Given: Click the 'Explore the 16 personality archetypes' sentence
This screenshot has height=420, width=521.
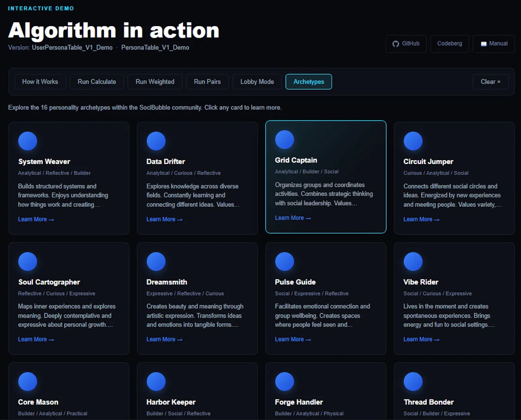Looking at the screenshot, I should pyautogui.click(x=145, y=107).
